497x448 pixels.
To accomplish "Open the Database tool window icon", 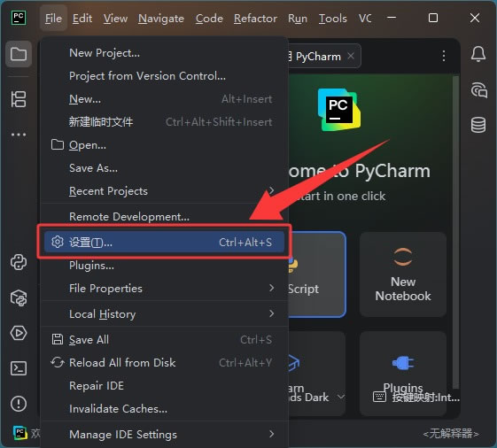I will click(478, 125).
